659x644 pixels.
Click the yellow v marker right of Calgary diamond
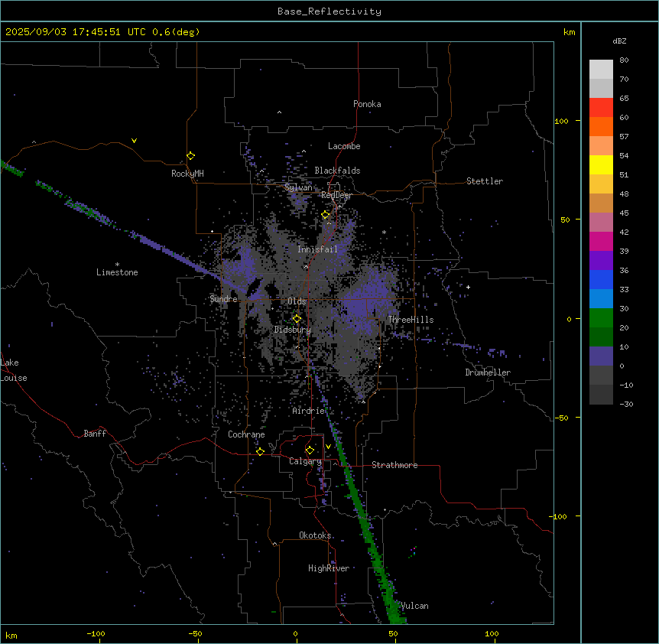click(328, 447)
